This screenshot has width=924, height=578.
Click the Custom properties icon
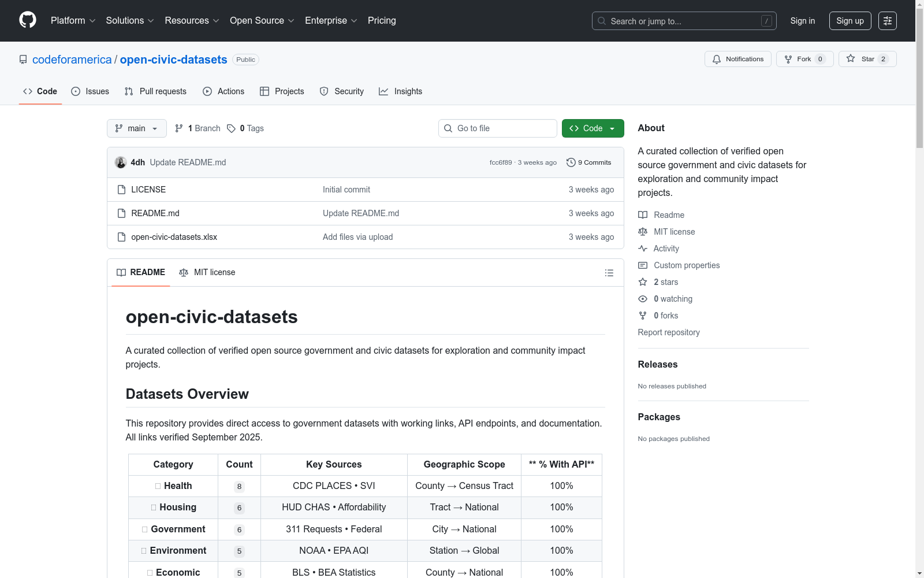(643, 265)
